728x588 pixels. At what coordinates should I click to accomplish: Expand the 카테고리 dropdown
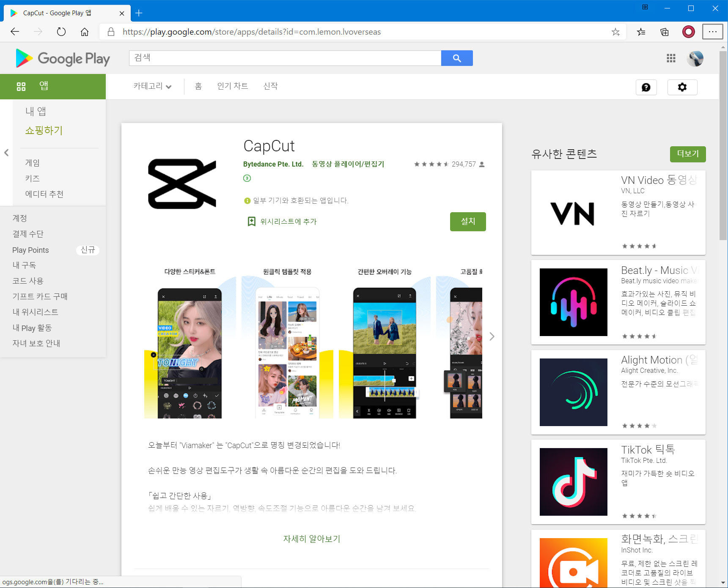tap(152, 86)
